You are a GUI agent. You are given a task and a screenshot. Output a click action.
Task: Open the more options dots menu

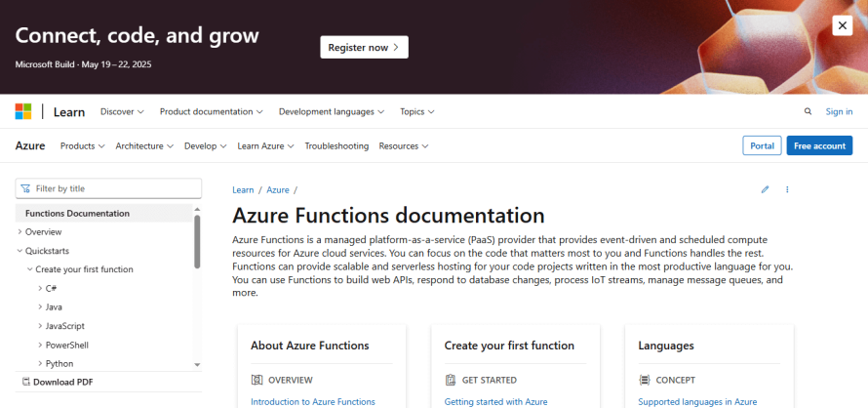pyautogui.click(x=787, y=189)
